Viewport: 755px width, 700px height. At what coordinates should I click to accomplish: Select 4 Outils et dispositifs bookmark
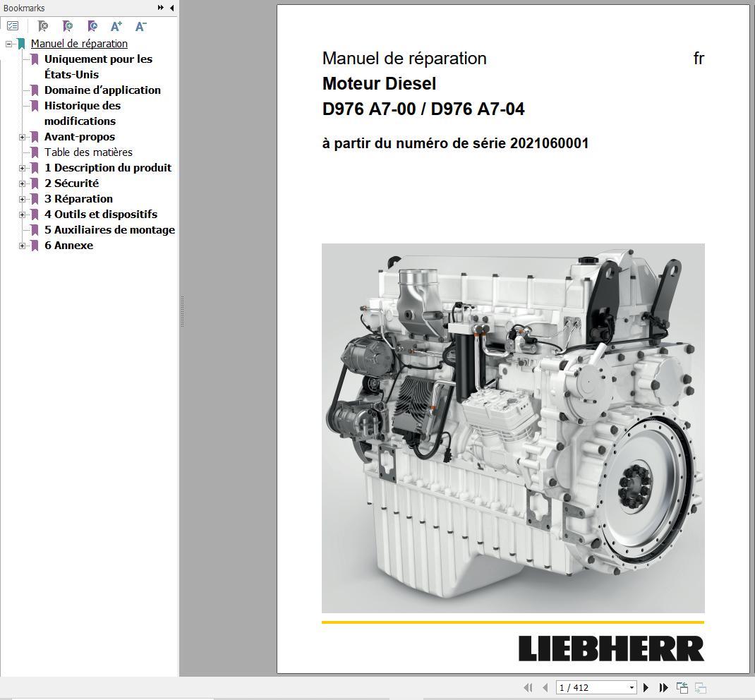click(101, 215)
